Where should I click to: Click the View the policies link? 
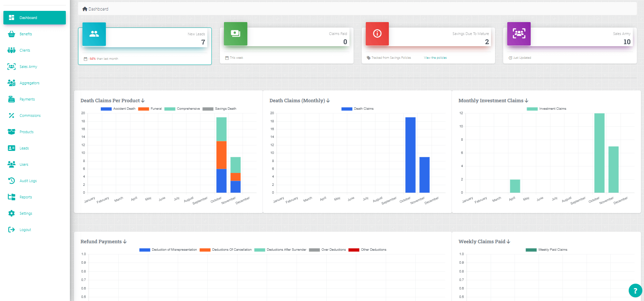point(435,58)
